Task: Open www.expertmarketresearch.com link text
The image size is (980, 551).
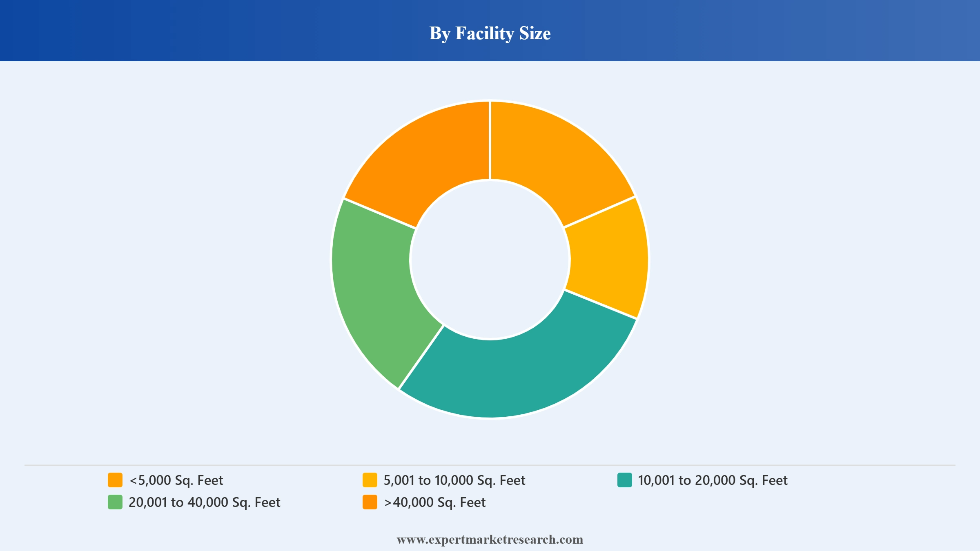Action: [x=490, y=540]
